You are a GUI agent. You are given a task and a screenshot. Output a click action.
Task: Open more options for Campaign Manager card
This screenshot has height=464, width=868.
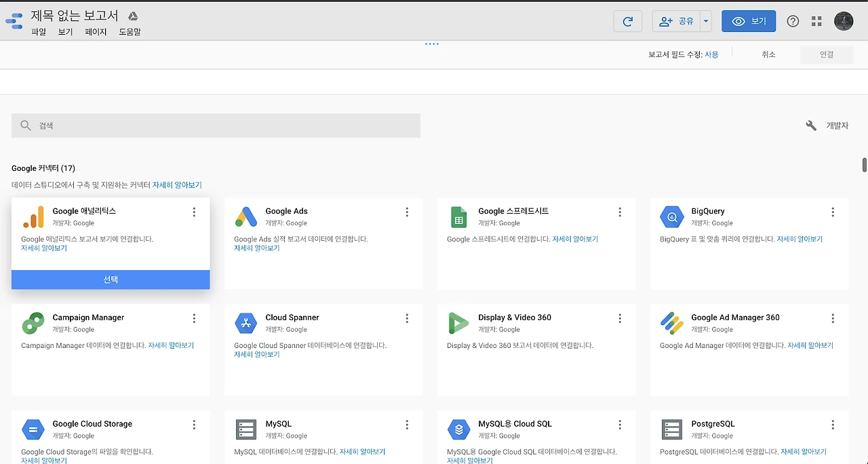pyautogui.click(x=194, y=319)
